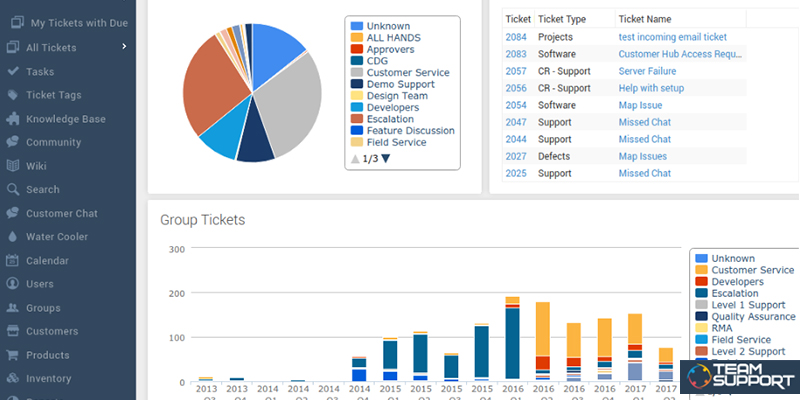This screenshot has height=400, width=800.
Task: Expand the All Tickets submenu arrow
Action: pos(124,46)
